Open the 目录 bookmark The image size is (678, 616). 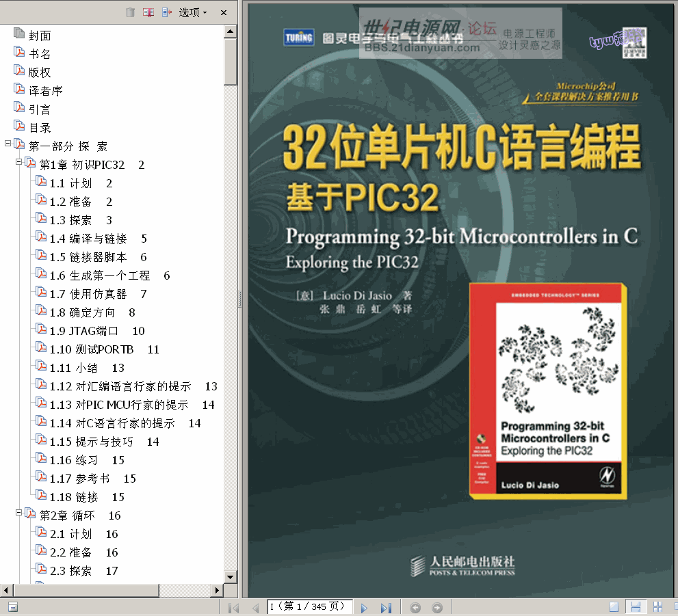pyautogui.click(x=40, y=128)
